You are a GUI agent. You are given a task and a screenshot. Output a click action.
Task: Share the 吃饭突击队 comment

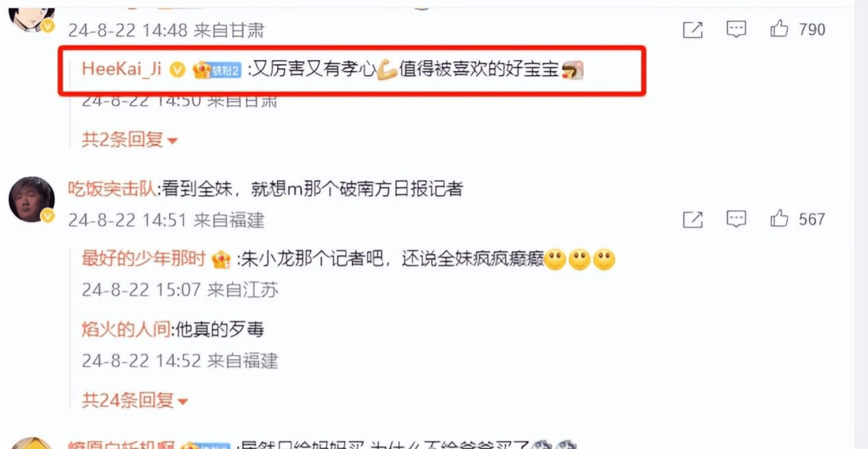click(x=692, y=219)
